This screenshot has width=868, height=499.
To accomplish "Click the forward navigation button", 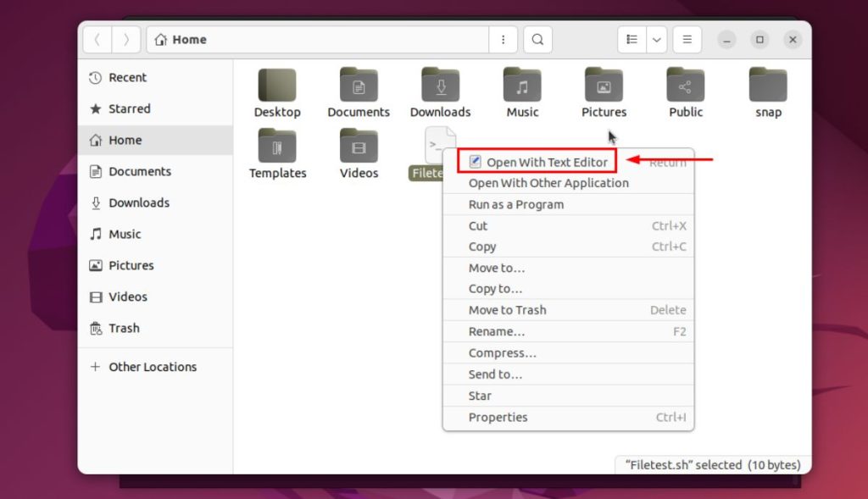I will click(x=125, y=39).
